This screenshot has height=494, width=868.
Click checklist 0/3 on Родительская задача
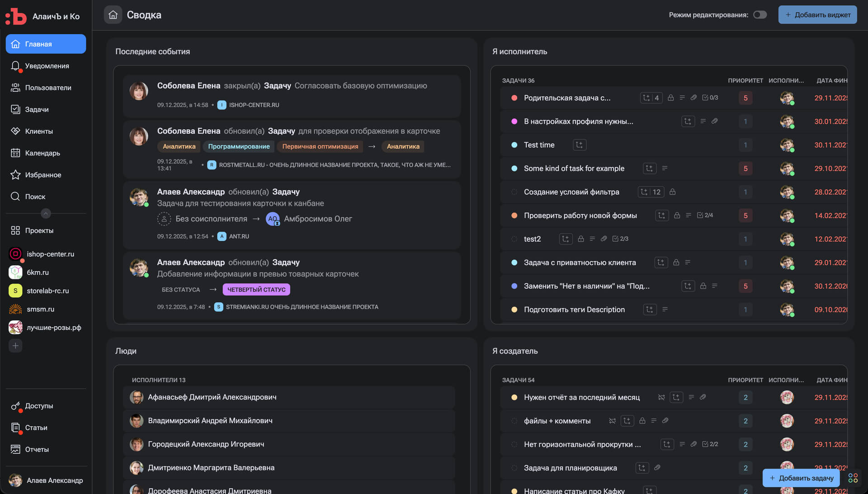(710, 98)
